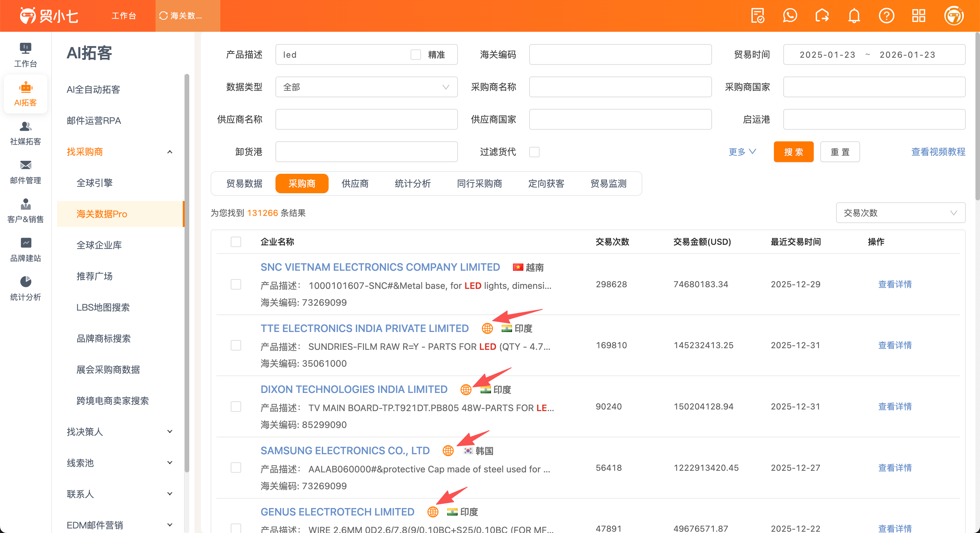The image size is (980, 533).
Task: Click globe icon beside DIXON TECHNOLOGIES
Action: pyautogui.click(x=466, y=389)
